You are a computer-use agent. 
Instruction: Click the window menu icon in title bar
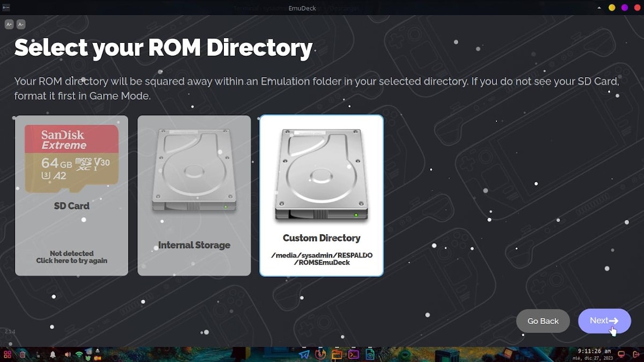[x=5, y=8]
